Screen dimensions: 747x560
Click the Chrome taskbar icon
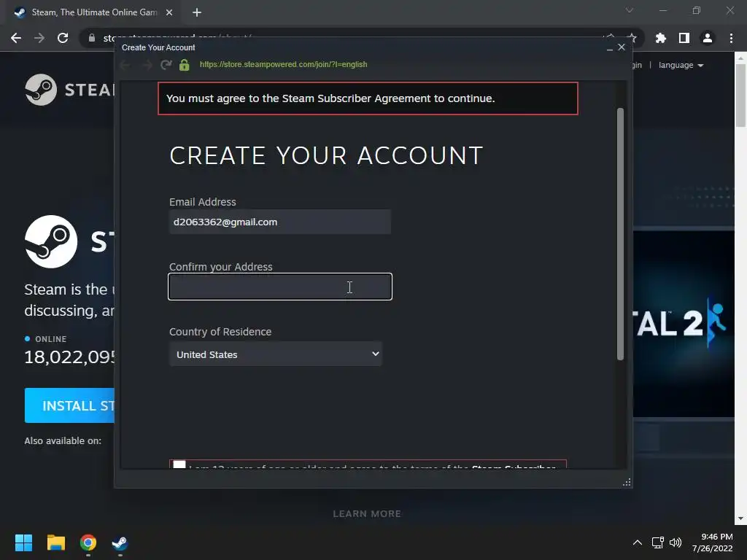(88, 542)
